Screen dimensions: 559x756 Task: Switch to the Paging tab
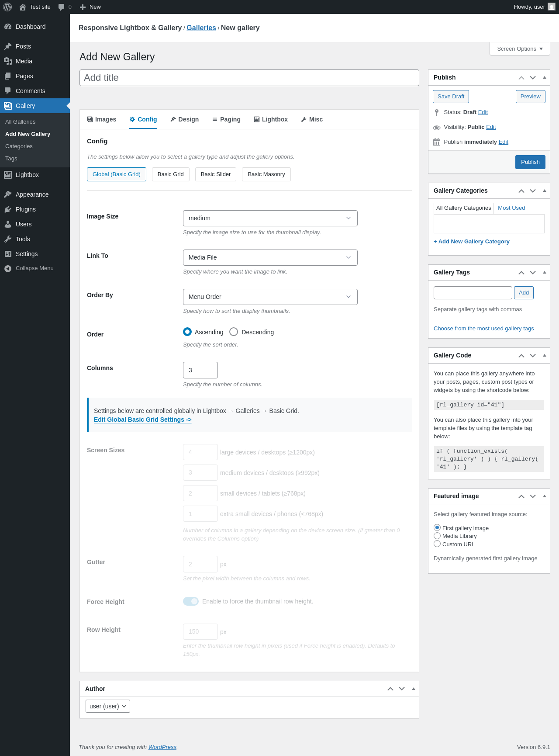pyautogui.click(x=226, y=119)
